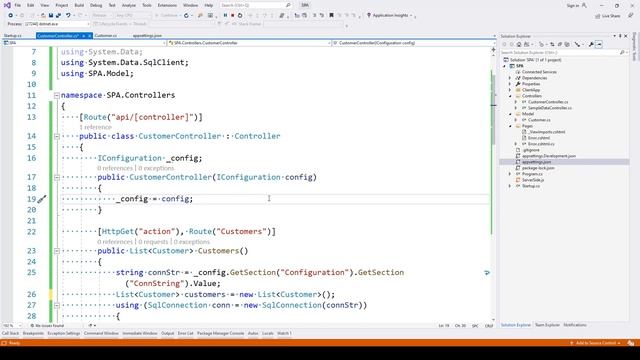Open the Process dropdown showing dotnet.exe
Screen dimensions: 640x360
[57, 24]
